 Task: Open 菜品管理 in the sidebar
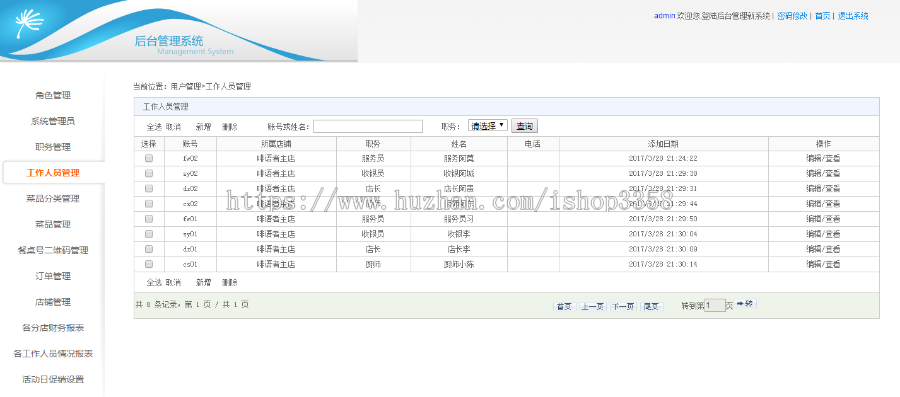pos(53,224)
